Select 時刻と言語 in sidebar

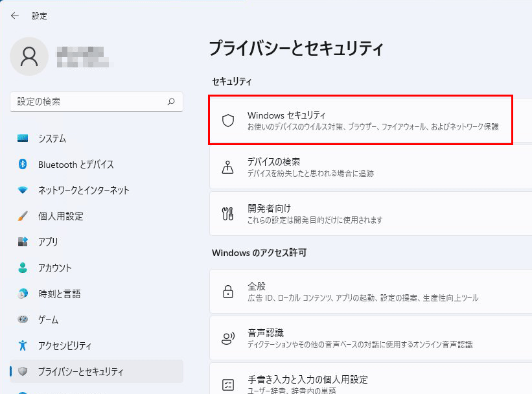[x=97, y=294]
